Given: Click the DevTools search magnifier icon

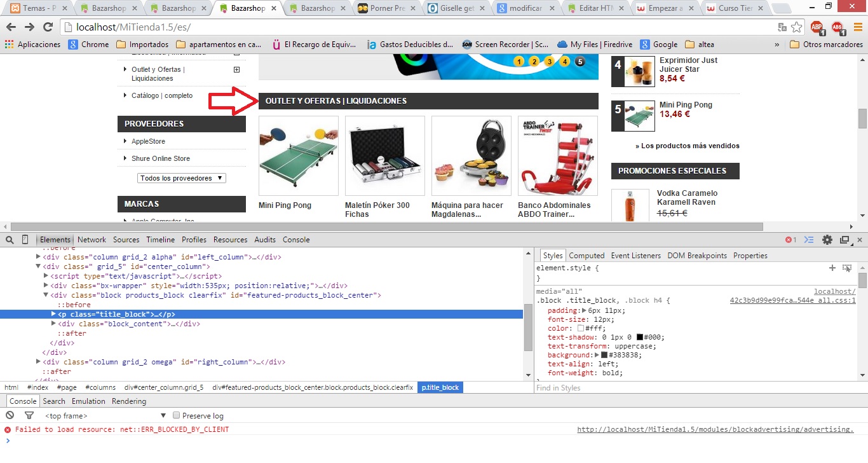Looking at the screenshot, I should (x=10, y=240).
